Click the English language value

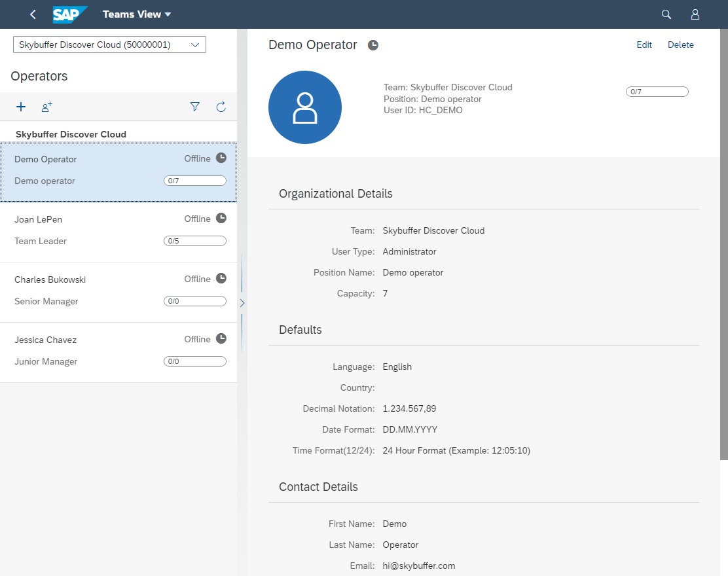397,367
